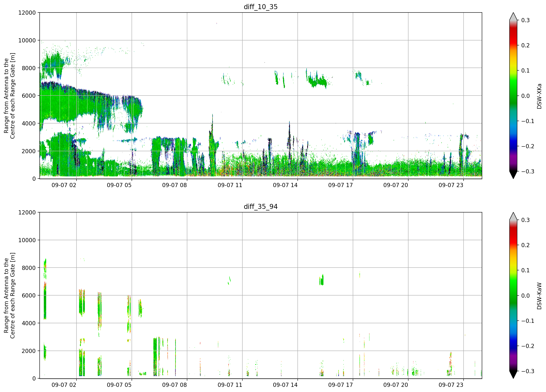Click the 6000 tick on top plot

(x=29, y=96)
